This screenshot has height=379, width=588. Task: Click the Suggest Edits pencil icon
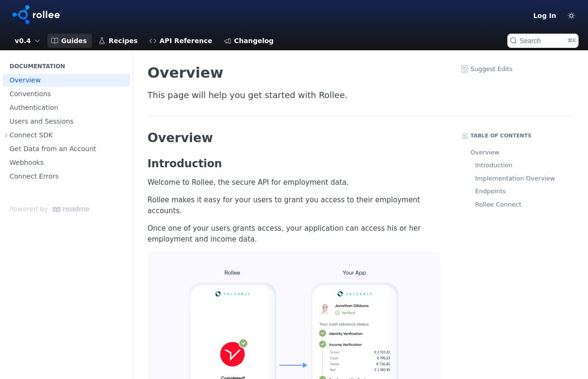tap(465, 69)
